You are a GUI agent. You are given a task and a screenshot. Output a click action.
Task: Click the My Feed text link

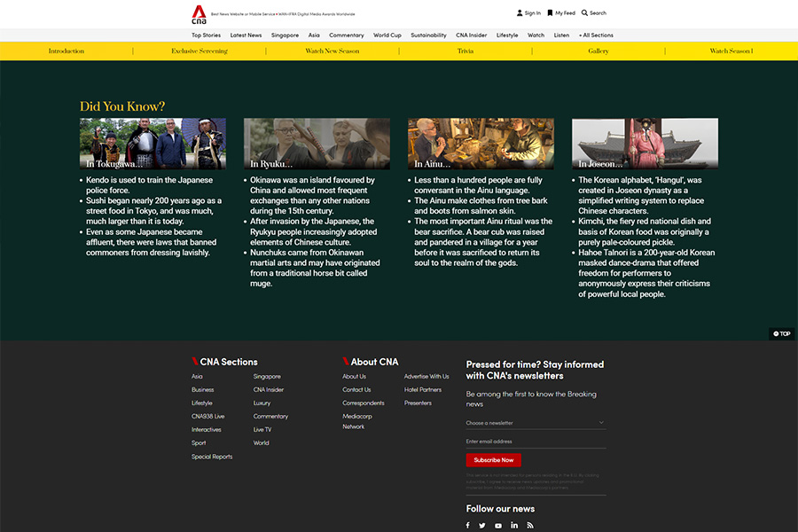click(565, 13)
